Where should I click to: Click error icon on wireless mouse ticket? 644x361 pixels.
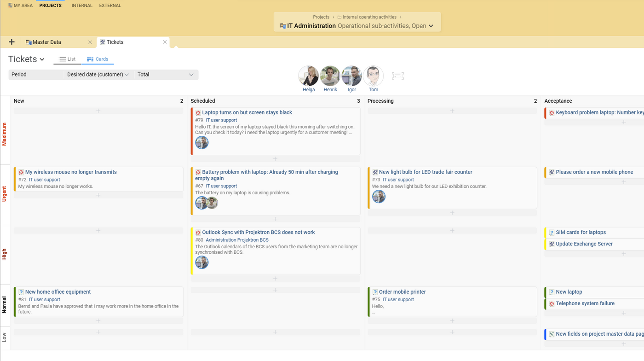point(21,173)
